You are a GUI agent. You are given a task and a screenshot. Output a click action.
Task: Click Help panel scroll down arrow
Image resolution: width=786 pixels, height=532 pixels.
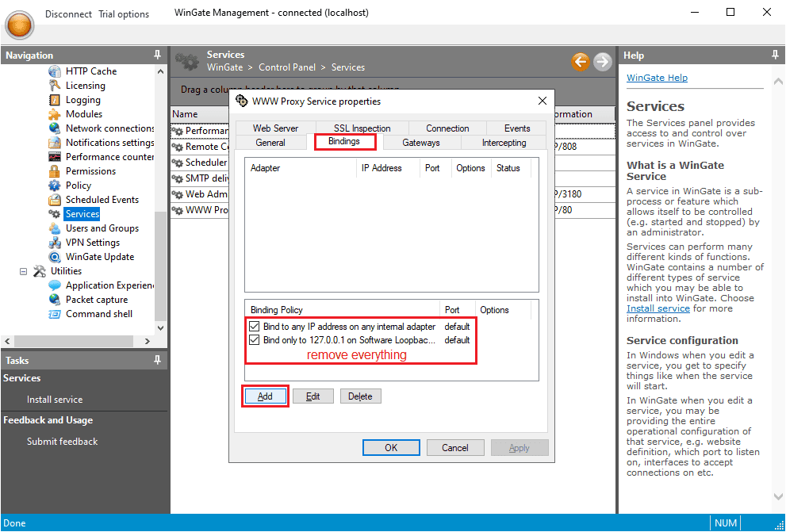coord(778,497)
